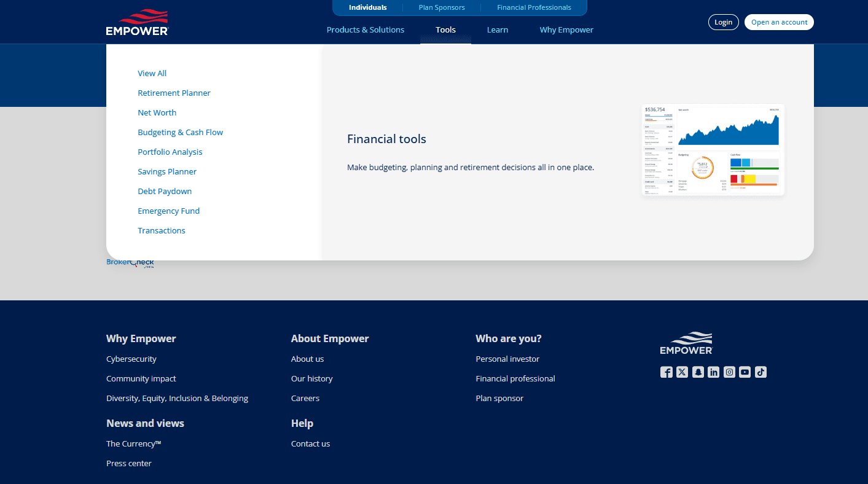Open the Snapchat social icon
Image resolution: width=868 pixels, height=484 pixels.
pyautogui.click(x=698, y=372)
